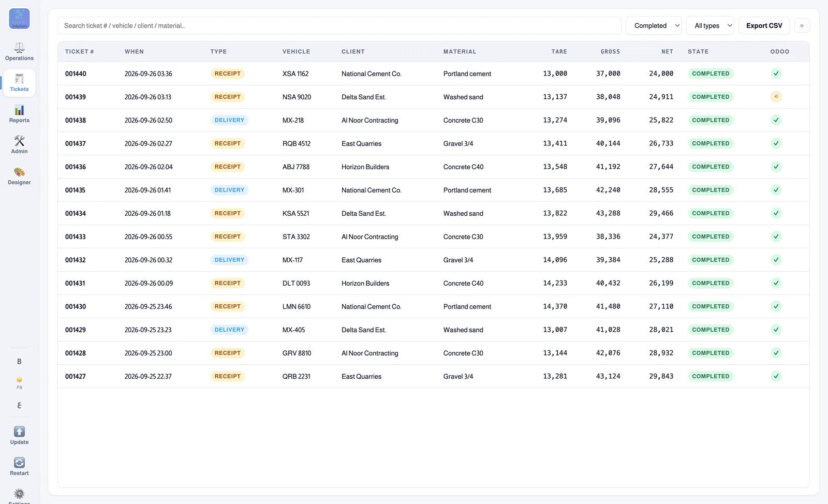Open the Completed status filter dropdown
Viewport: 828px width, 504px height.
[x=654, y=26]
